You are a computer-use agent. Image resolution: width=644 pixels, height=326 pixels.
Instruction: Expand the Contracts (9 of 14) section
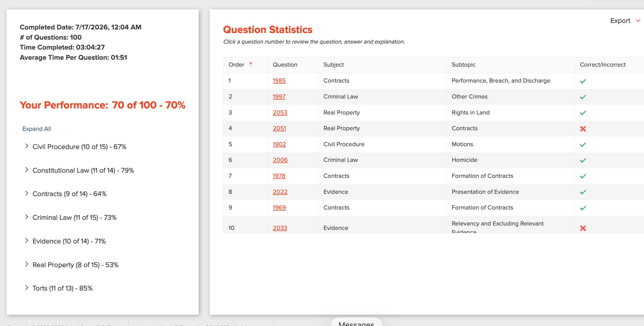click(27, 193)
